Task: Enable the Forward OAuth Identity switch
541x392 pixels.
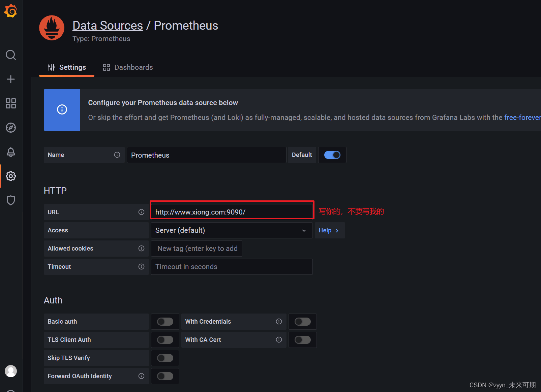Action: click(x=165, y=376)
